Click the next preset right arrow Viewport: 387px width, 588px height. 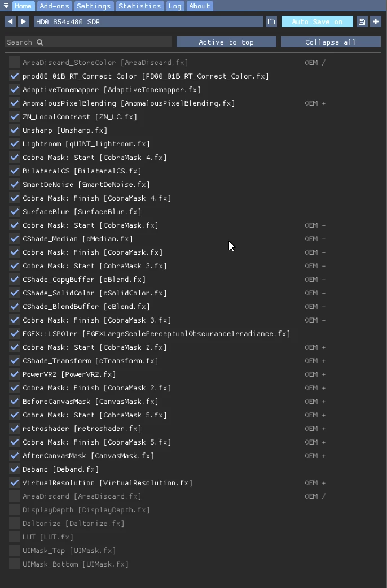[23, 22]
